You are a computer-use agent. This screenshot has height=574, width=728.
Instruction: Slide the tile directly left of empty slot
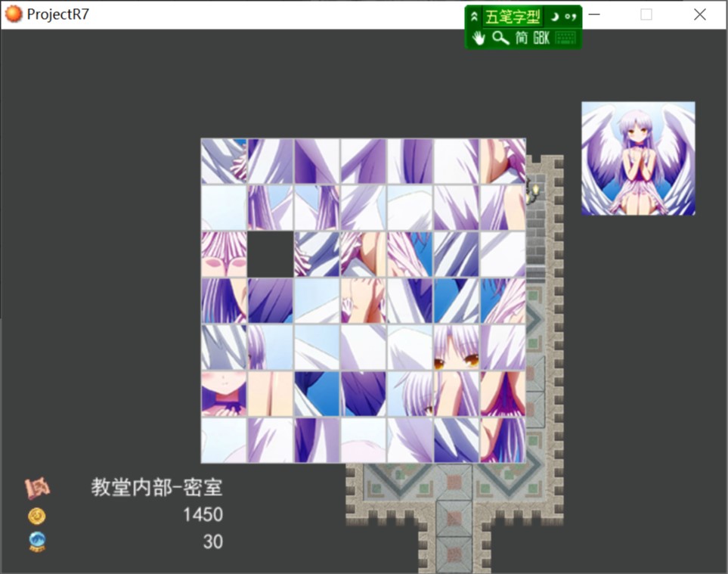tap(224, 254)
